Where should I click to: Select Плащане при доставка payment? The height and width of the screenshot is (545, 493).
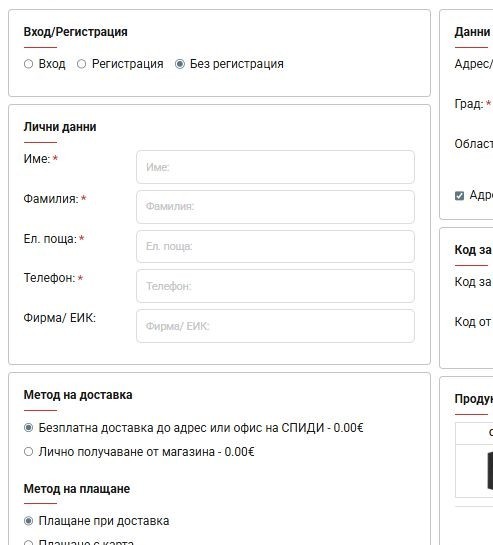pyautogui.click(x=29, y=521)
